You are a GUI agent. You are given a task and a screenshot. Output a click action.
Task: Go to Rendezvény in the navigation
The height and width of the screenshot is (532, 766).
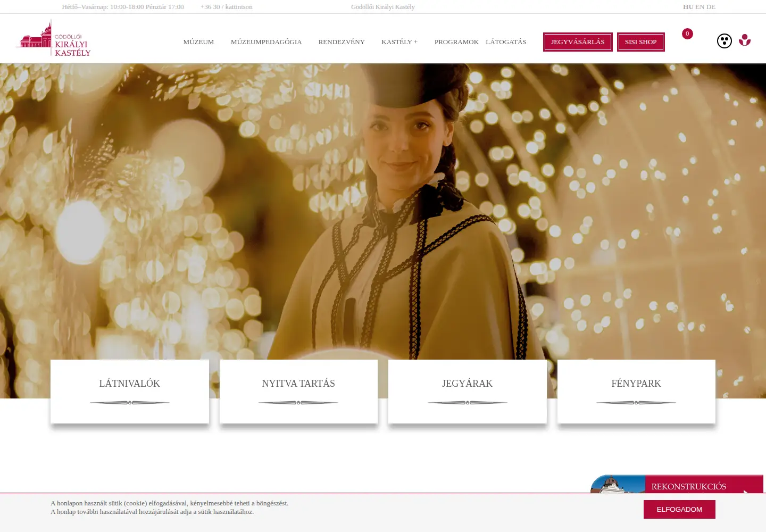tap(342, 42)
